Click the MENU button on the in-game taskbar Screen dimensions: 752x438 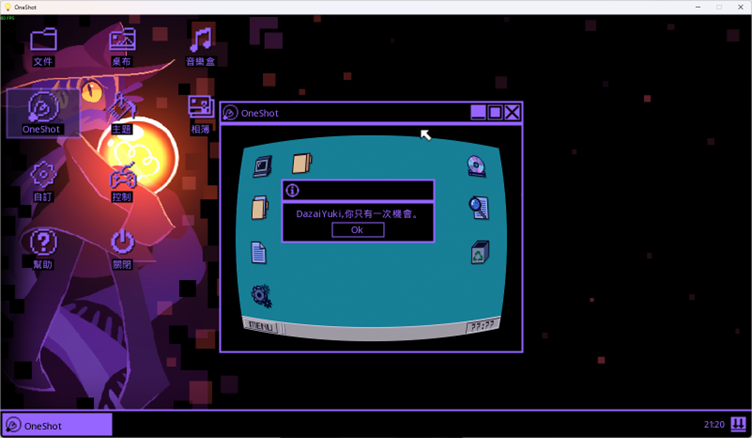(262, 326)
